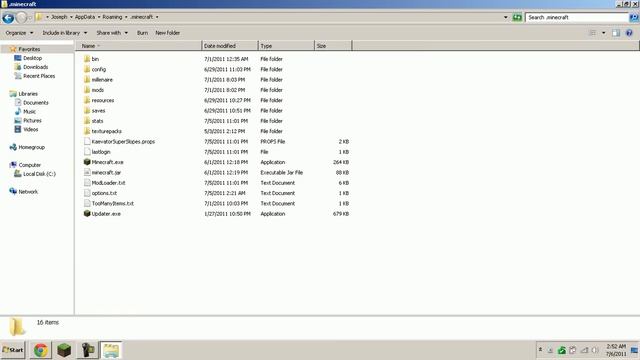The height and width of the screenshot is (360, 640).
Task: Select Favorites in the navigation pane
Action: (29, 49)
